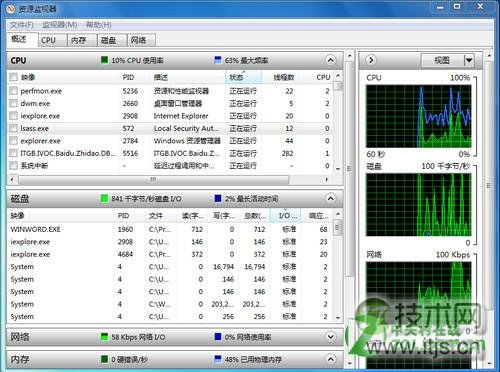Click the CPU list scroll-up arrow
The image size is (500, 372).
(x=338, y=76)
